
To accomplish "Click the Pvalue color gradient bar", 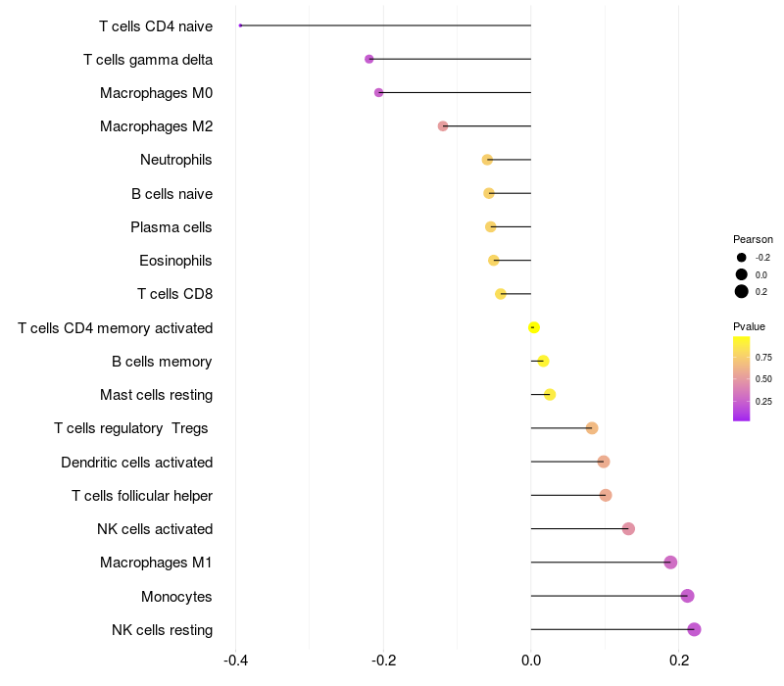I will [742, 378].
